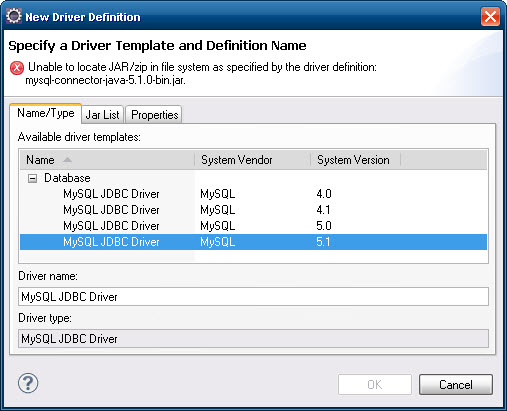Click the 4.1 system version value
Image resolution: width=507 pixels, height=411 pixels.
point(323,210)
